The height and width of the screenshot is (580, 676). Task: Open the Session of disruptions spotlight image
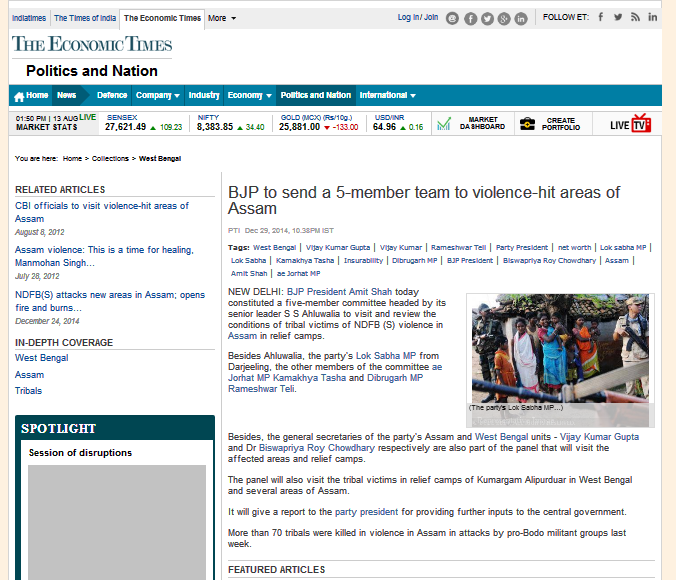tap(117, 522)
